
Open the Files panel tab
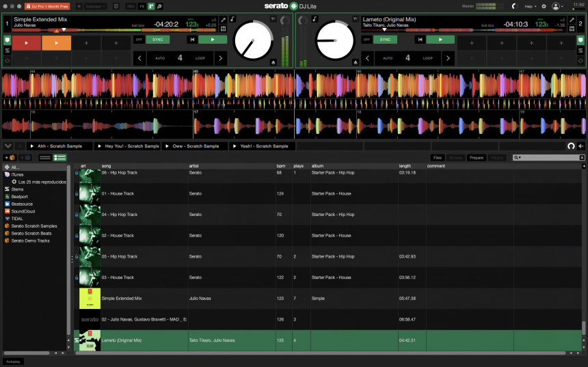[438, 158]
